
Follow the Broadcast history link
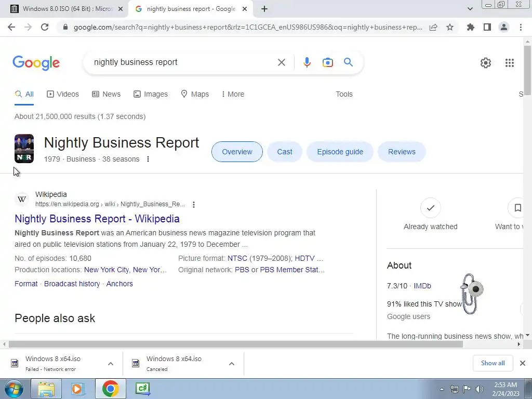coord(72,284)
